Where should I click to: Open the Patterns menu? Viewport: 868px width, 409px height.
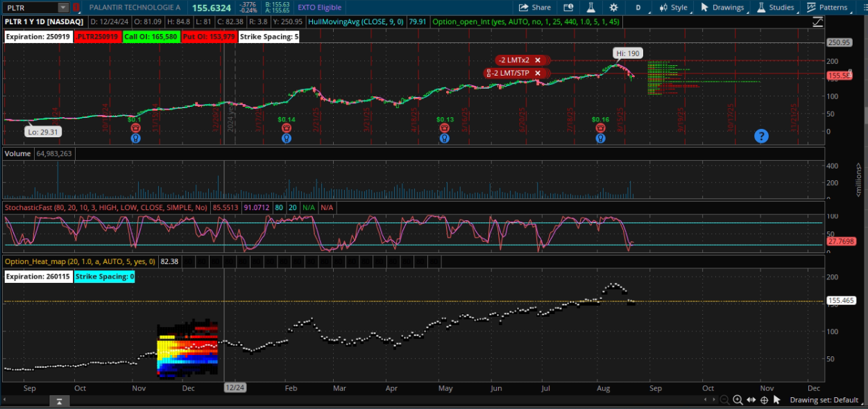click(827, 8)
